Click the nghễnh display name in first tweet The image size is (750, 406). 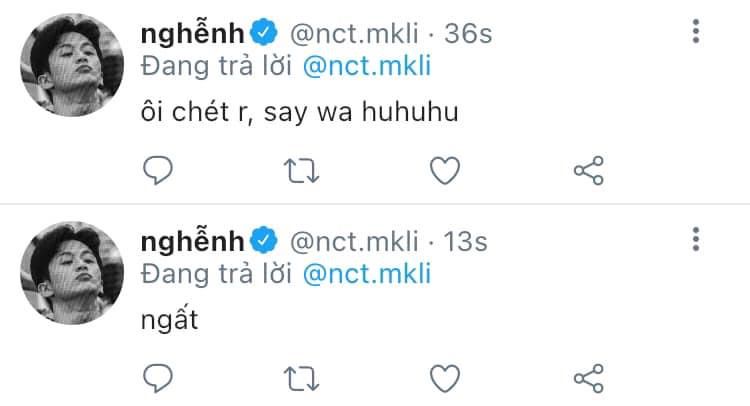tap(192, 35)
